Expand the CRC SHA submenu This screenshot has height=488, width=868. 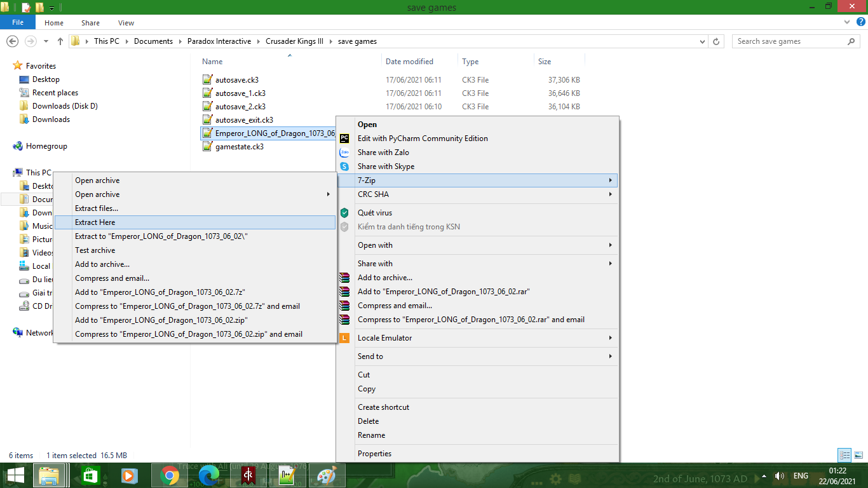[x=477, y=194]
